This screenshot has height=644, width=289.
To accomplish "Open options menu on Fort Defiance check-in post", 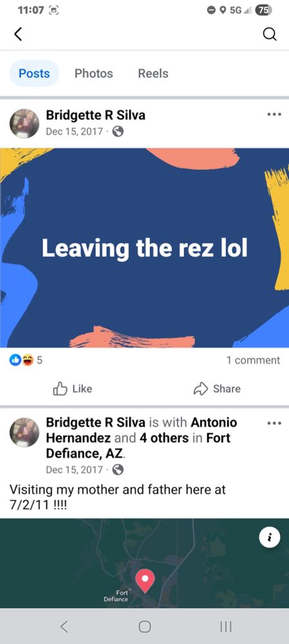I will [x=274, y=422].
